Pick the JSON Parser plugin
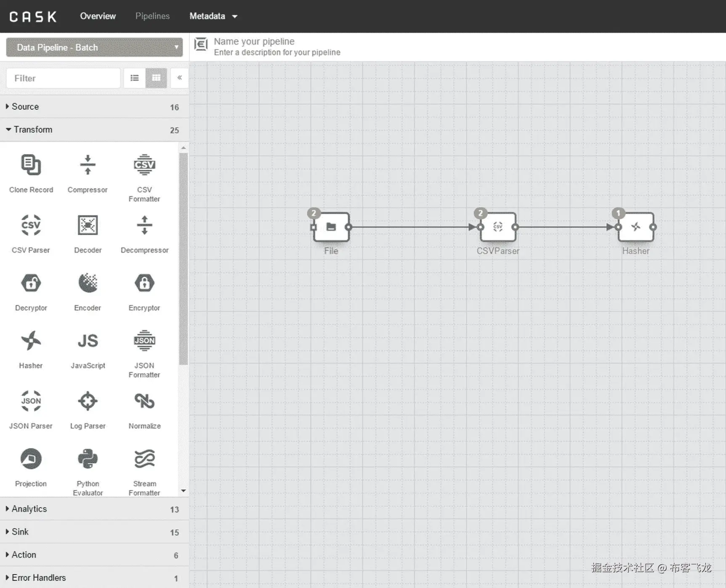 coord(31,401)
